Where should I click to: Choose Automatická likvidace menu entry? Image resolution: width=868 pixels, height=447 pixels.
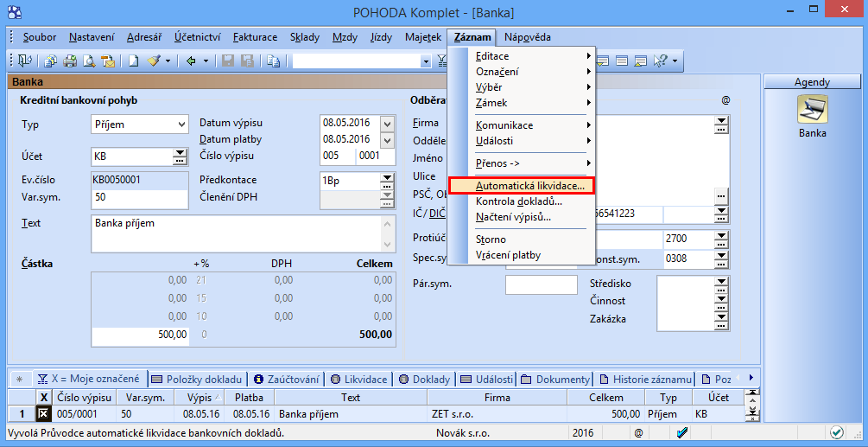[521, 186]
